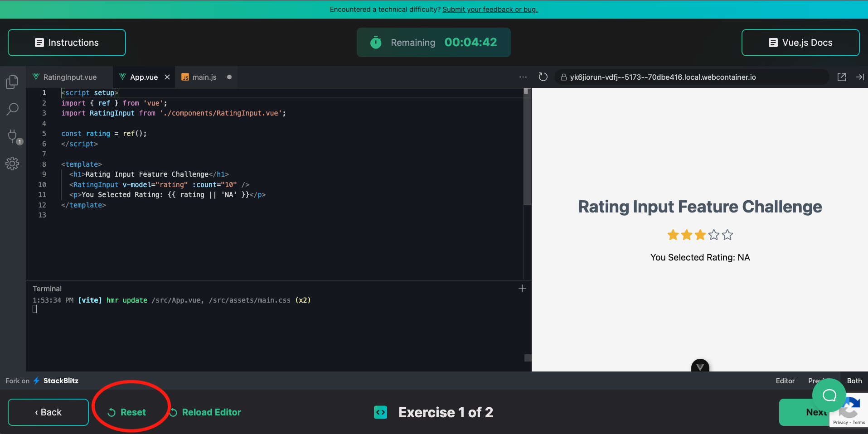Reload the preview with refresh icon
Viewport: 868px width, 434px height.
tap(543, 77)
